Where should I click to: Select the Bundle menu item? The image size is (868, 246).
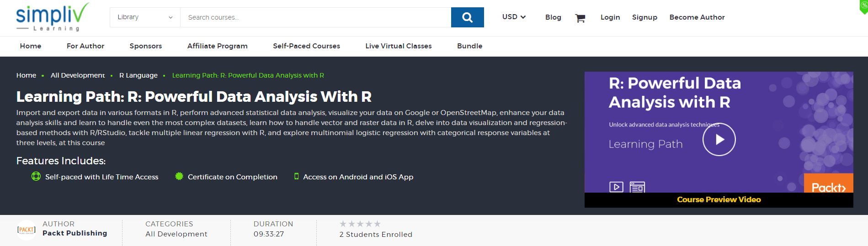coord(469,46)
